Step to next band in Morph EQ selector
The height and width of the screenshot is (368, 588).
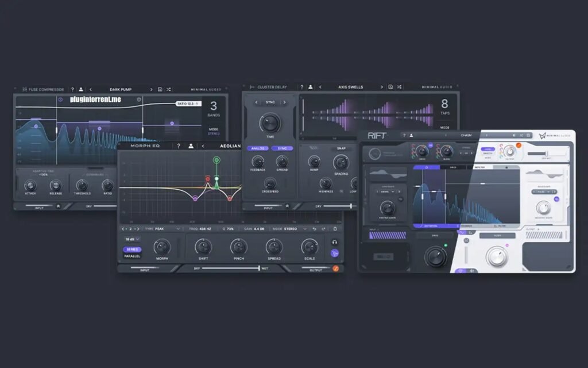click(x=137, y=229)
